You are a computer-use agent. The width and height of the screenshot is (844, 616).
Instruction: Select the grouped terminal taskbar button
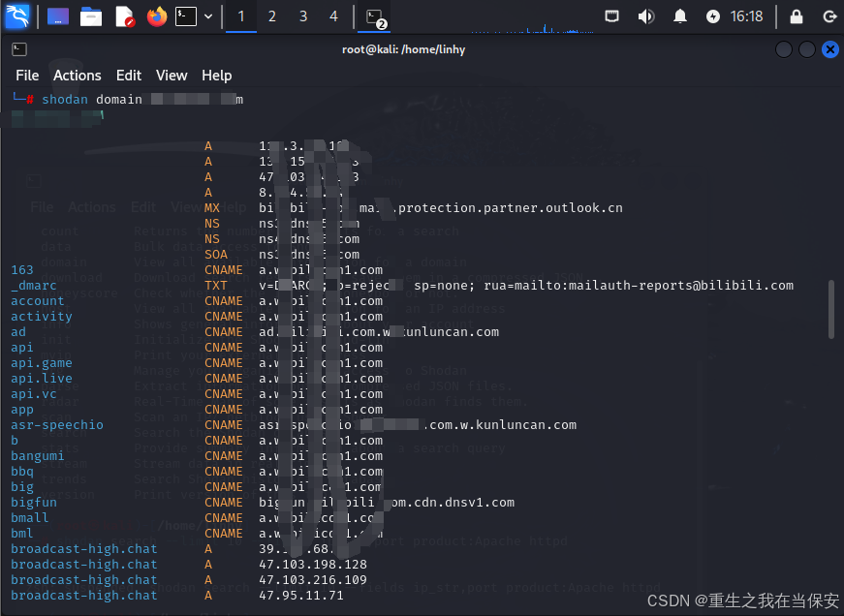375,17
